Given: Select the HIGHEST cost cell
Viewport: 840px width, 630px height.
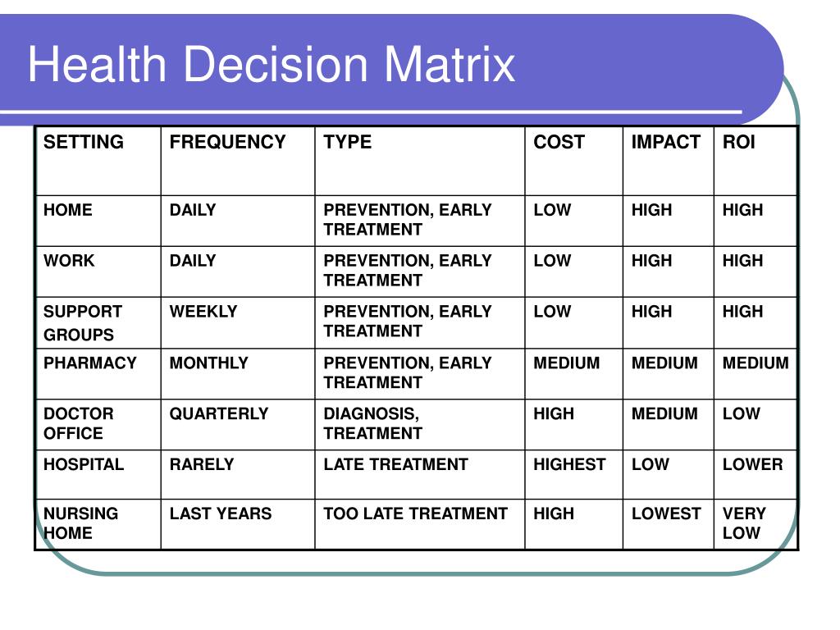Looking at the screenshot, I should click(x=573, y=475).
